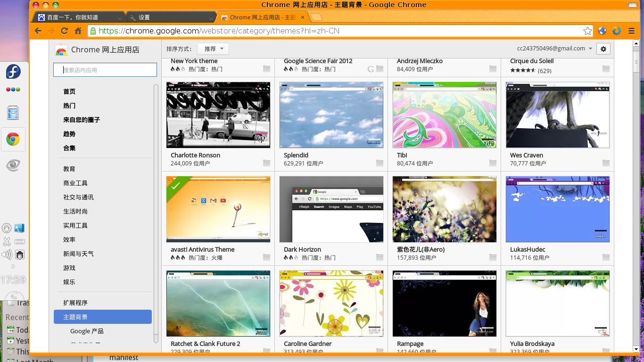Close the 设置 tab

tap(211, 17)
